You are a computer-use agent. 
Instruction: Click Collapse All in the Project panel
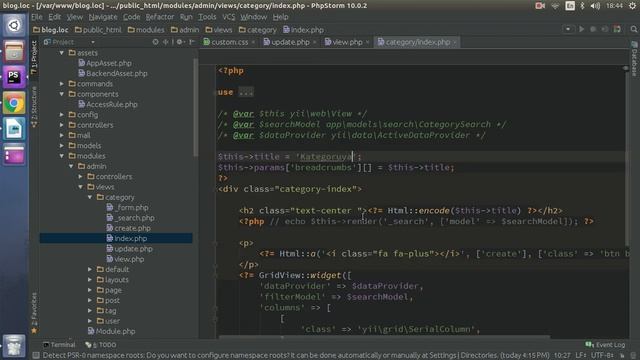[166, 42]
